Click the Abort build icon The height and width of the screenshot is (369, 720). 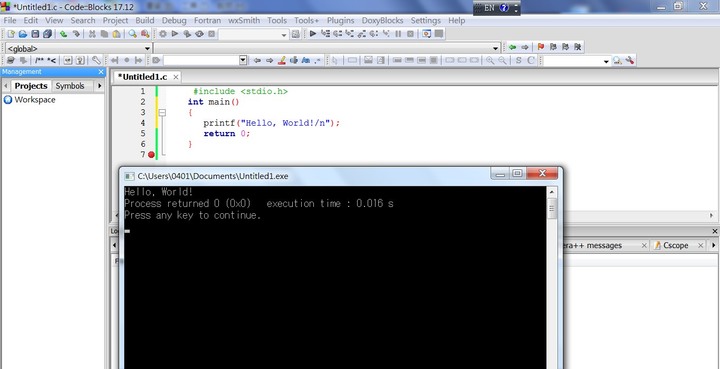[211, 34]
